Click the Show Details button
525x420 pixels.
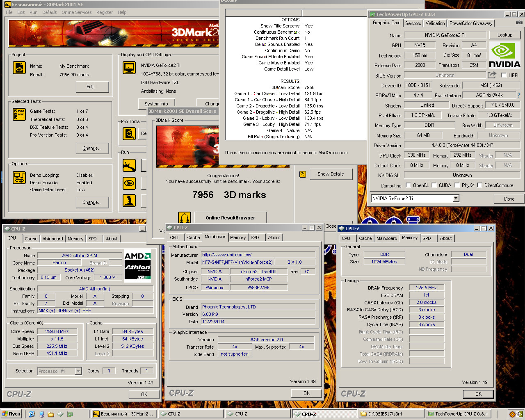click(x=331, y=174)
